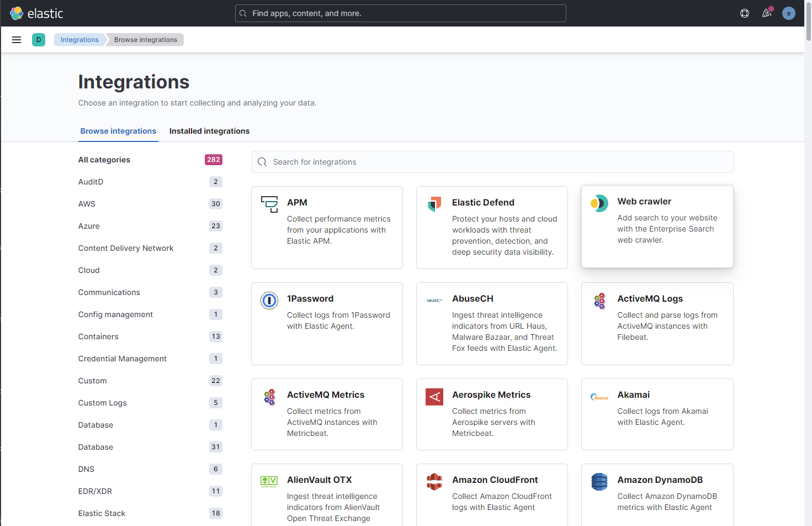Open the Akamai integration title

[x=633, y=395]
